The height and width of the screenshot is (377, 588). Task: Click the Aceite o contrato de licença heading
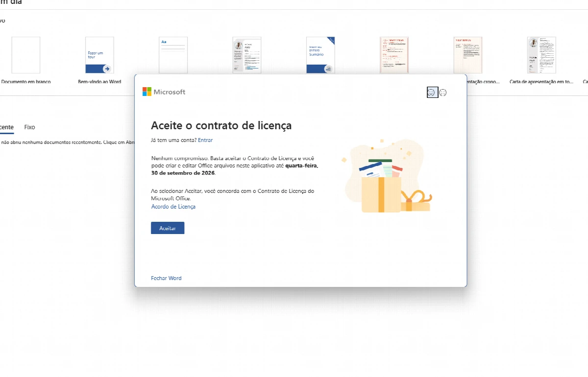click(221, 125)
